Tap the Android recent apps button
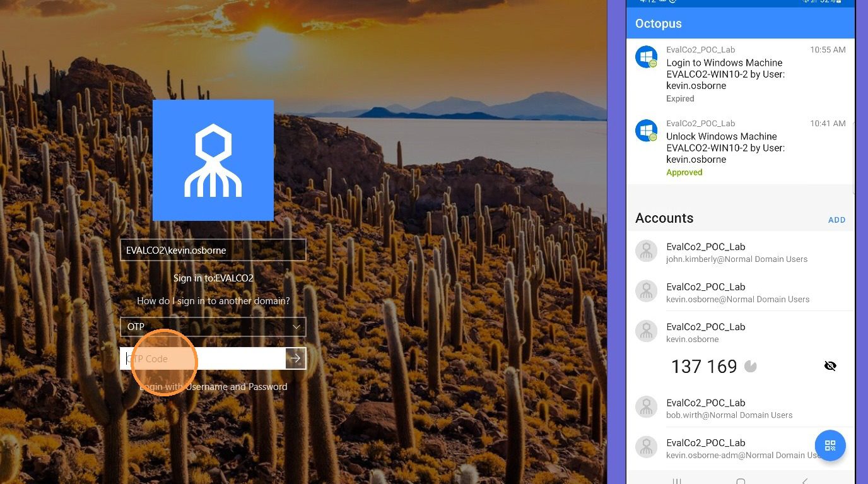This screenshot has width=868, height=484. pos(677,481)
